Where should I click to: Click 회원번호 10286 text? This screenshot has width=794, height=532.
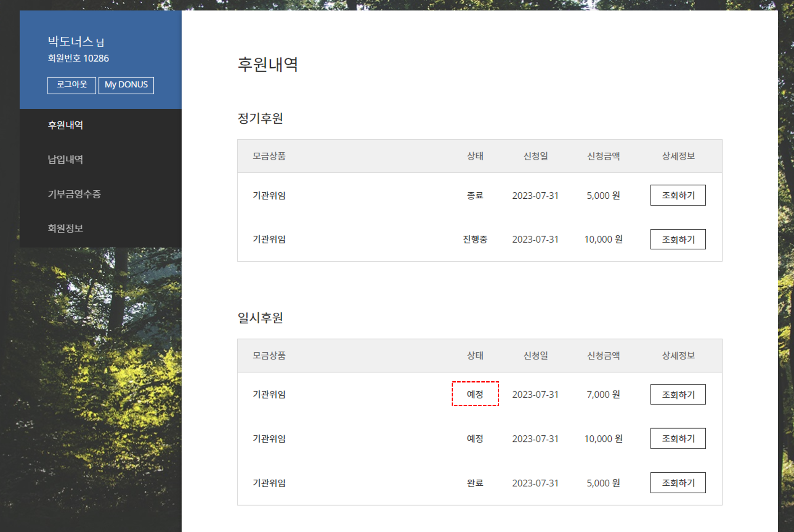78,58
